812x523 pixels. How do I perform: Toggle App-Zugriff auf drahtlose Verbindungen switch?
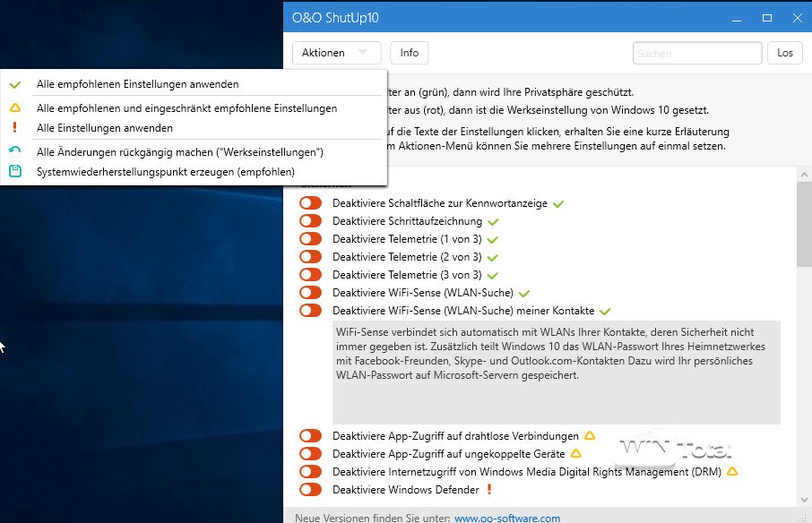coord(311,435)
